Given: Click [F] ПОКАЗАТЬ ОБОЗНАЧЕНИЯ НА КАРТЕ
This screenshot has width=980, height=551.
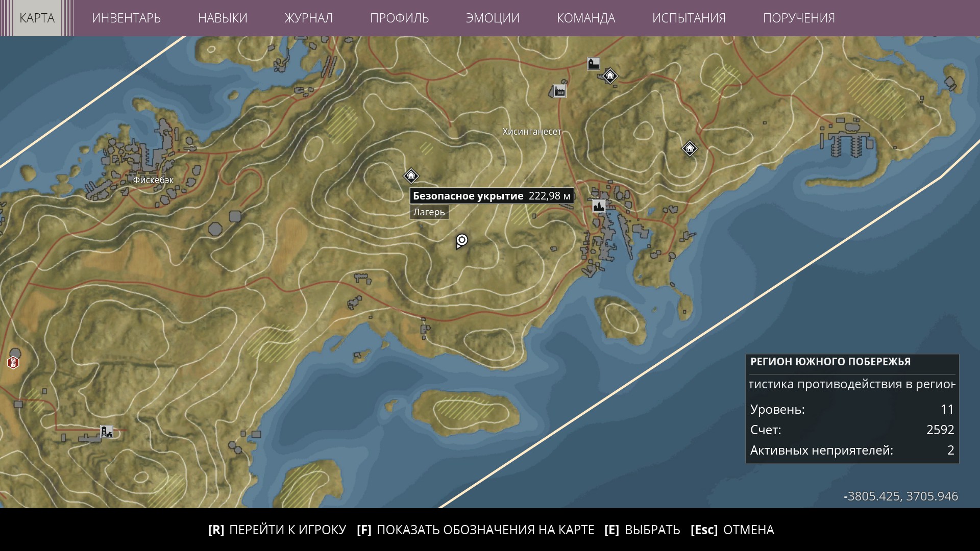Looking at the screenshot, I should tap(476, 530).
